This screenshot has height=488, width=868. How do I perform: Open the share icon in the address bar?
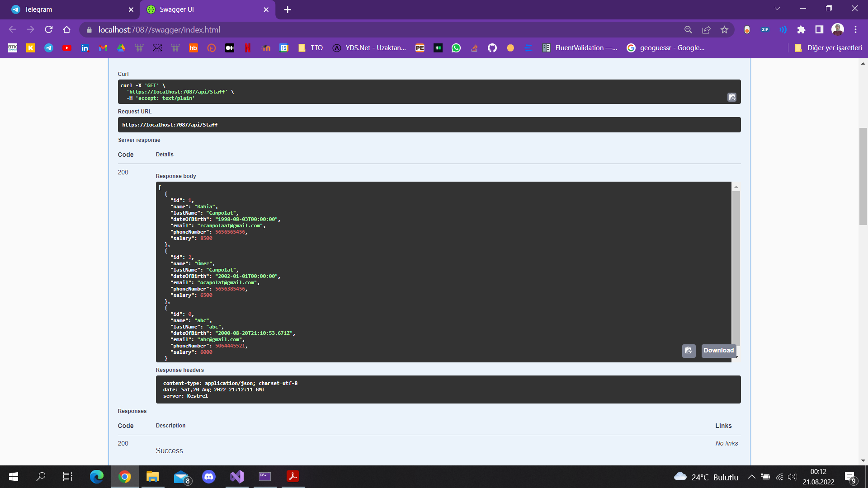click(706, 29)
